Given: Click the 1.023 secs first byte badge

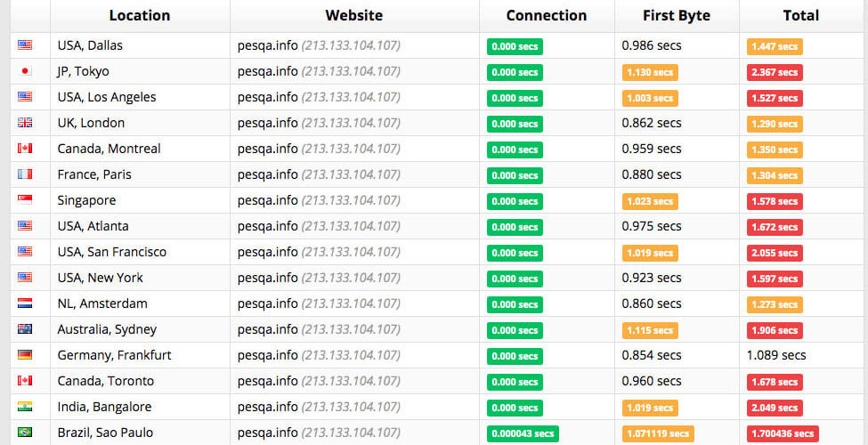Looking at the screenshot, I should point(650,201).
